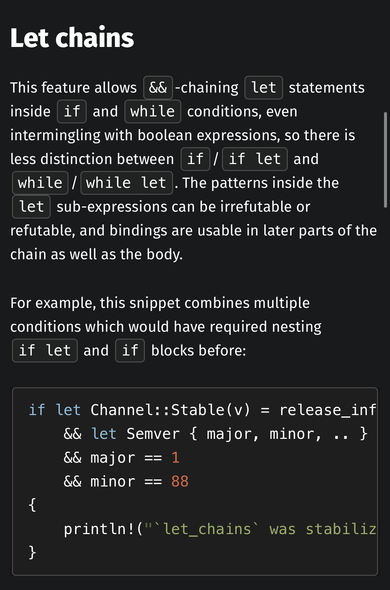The height and width of the screenshot is (590, 390).
Task: Click the inline "let" code after -chaining
Action: pos(264,88)
